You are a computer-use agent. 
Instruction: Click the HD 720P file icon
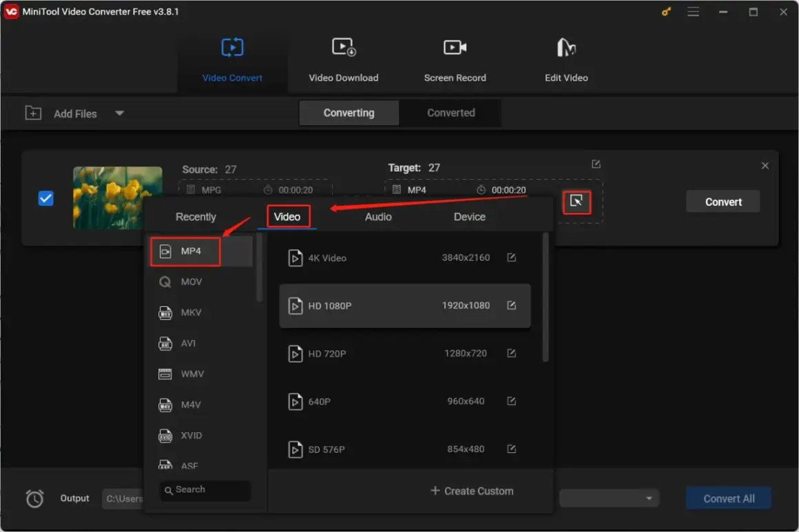[295, 353]
